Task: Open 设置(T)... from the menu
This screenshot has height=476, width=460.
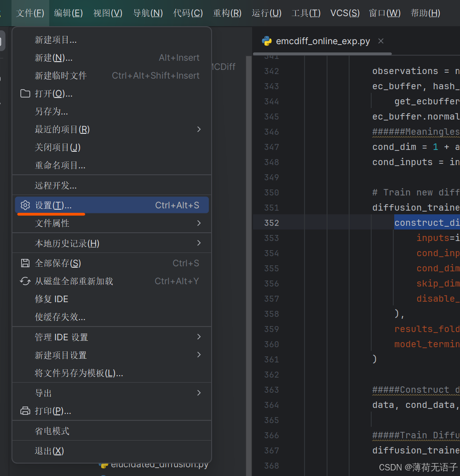Action: click(x=112, y=205)
